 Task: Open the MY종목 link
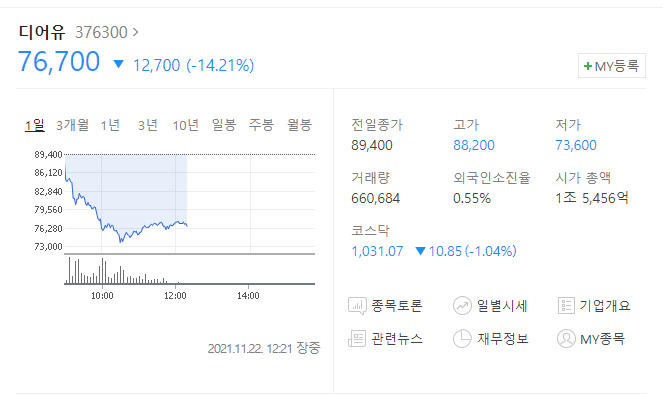click(602, 339)
